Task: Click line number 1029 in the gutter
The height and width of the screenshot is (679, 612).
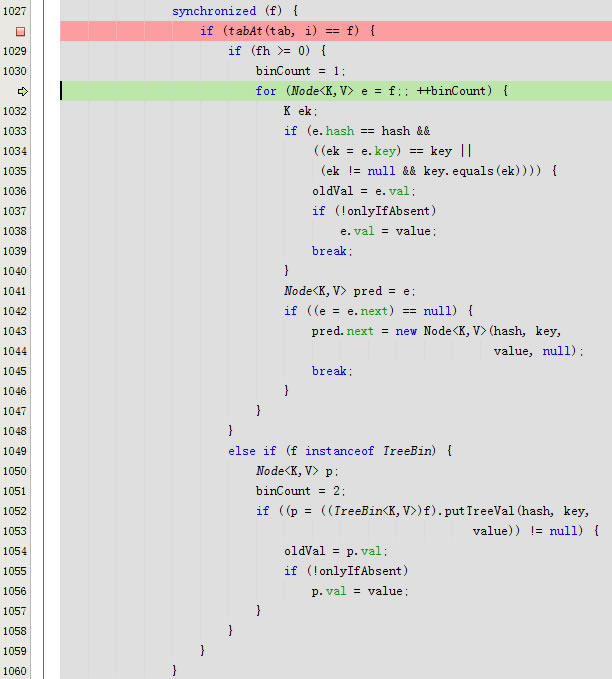Action: tap(15, 51)
